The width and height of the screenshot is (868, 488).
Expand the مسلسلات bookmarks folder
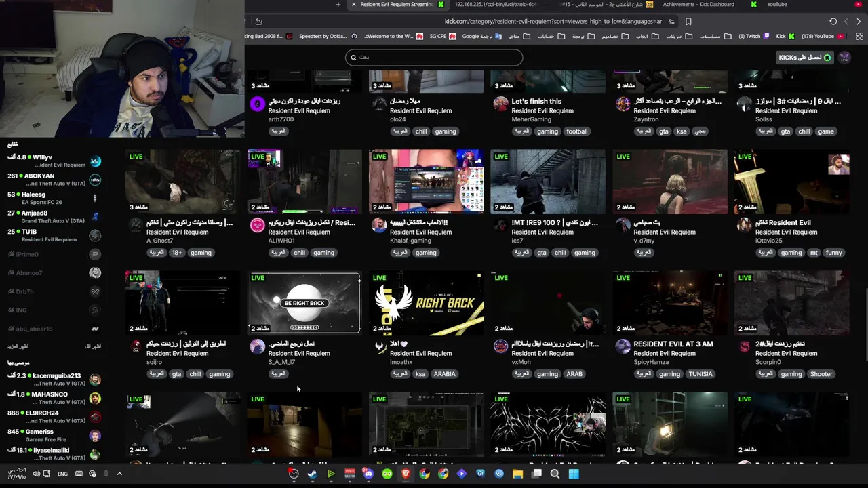pyautogui.click(x=714, y=37)
